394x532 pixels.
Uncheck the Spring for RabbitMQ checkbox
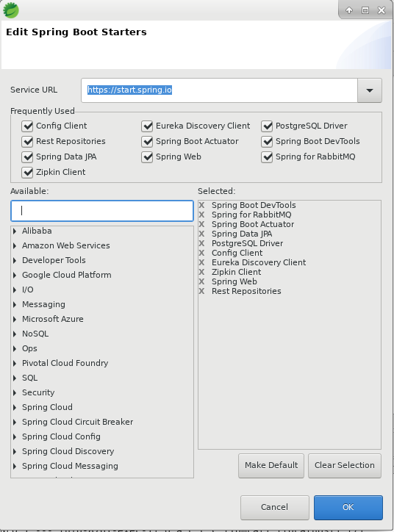267,157
